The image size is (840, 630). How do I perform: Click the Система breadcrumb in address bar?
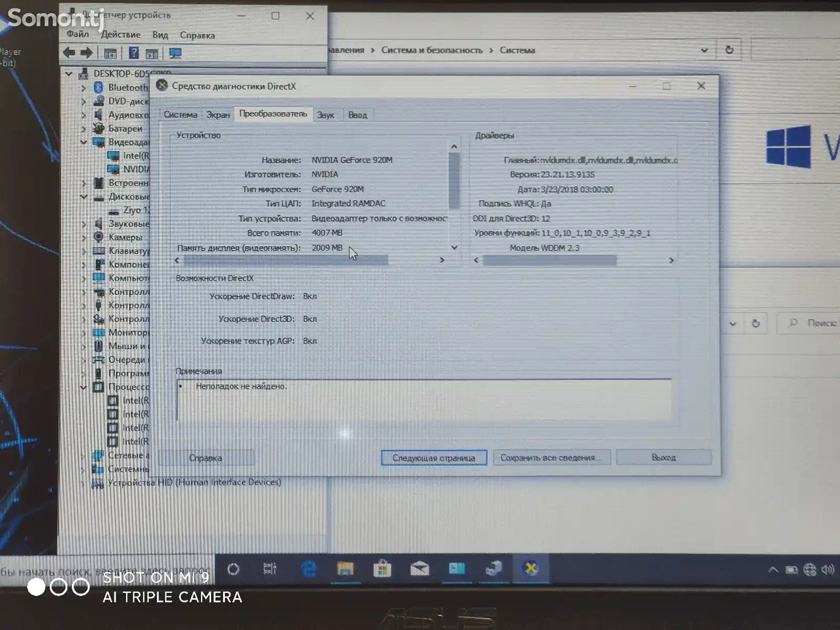click(x=517, y=50)
